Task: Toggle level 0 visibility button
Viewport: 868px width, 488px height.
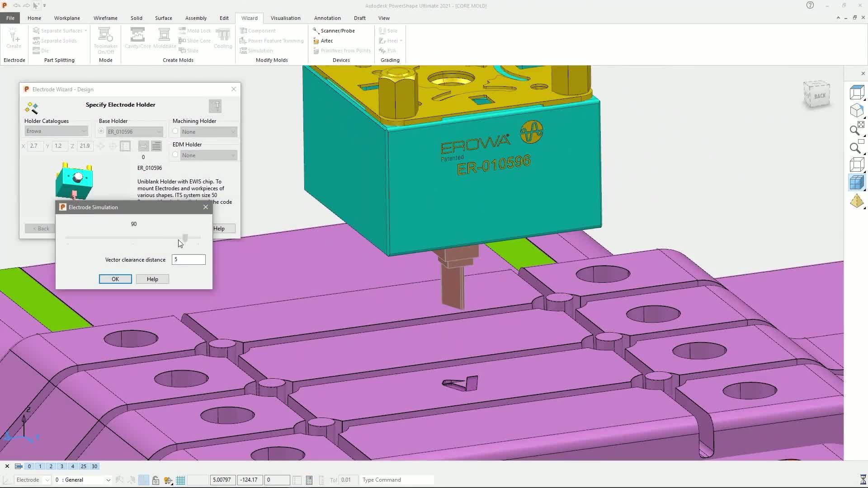Action: pyautogui.click(x=29, y=466)
